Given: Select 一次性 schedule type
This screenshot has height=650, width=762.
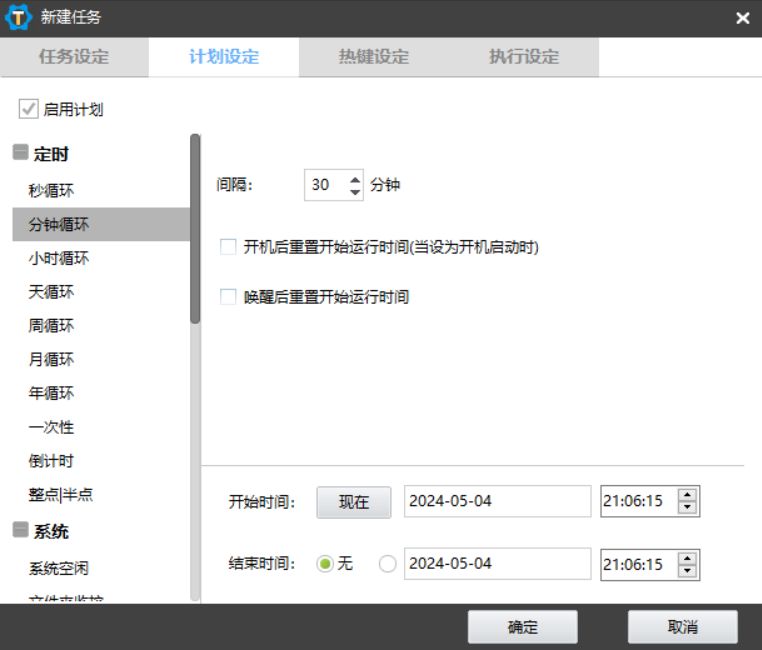Looking at the screenshot, I should click(x=101, y=427).
